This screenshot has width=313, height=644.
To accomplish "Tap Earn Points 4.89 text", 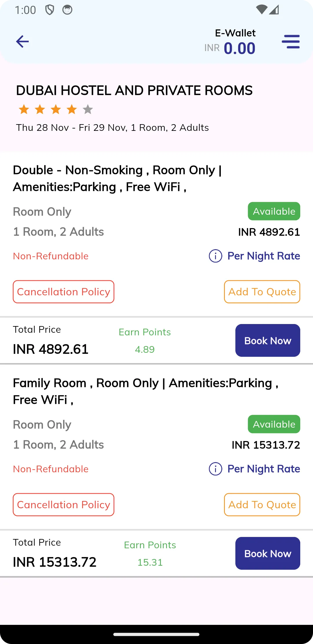I will pos(145,341).
